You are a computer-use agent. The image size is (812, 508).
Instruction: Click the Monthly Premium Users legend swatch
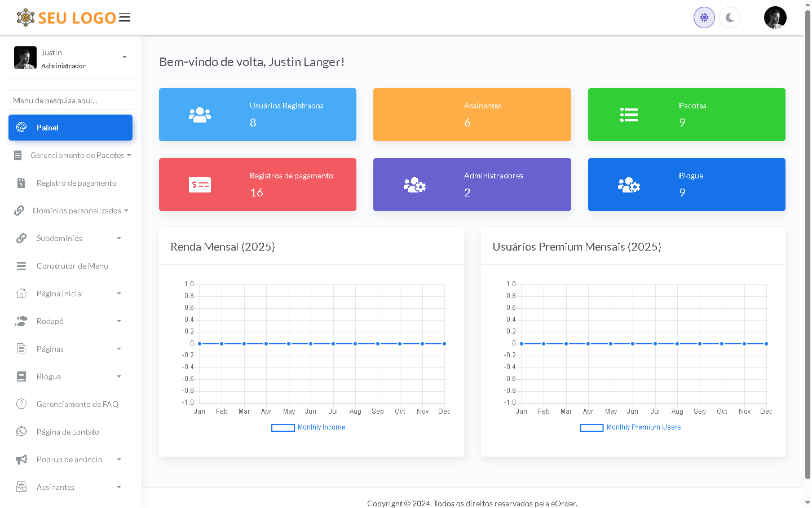click(x=592, y=428)
